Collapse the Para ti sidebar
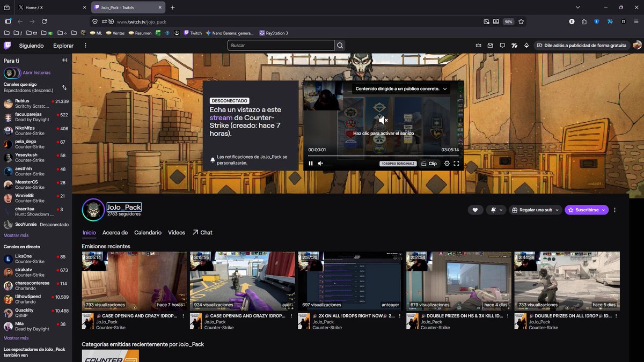This screenshot has width=644, height=362. click(x=65, y=61)
